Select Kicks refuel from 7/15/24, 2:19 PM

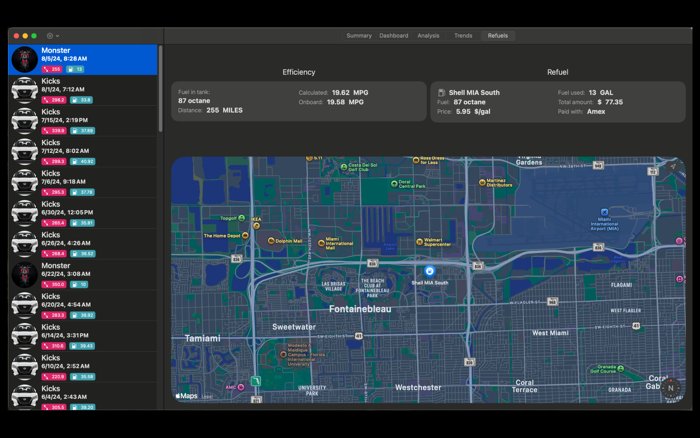tap(83, 121)
